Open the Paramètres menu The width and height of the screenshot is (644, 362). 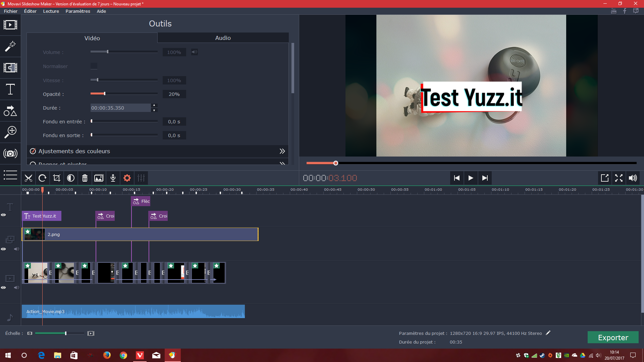78,11
